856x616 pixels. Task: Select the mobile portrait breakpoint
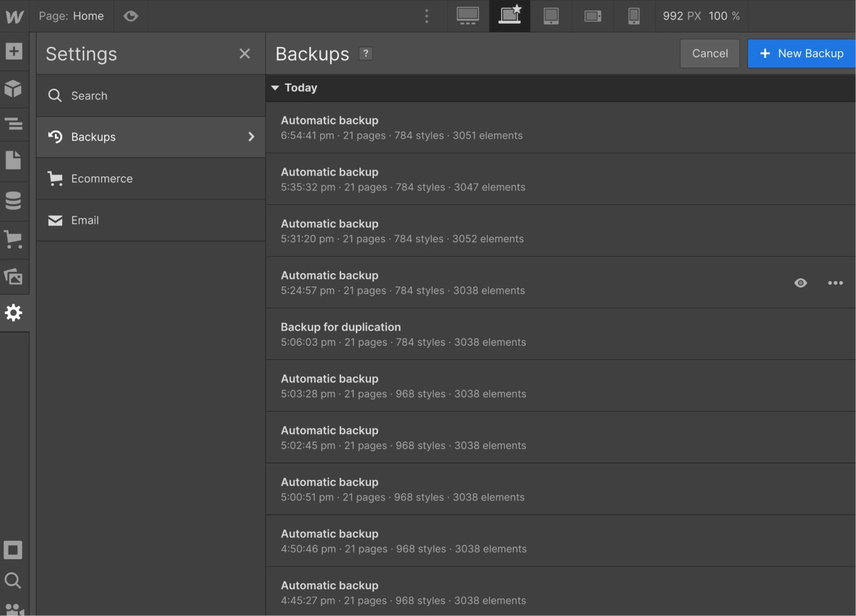[634, 16]
